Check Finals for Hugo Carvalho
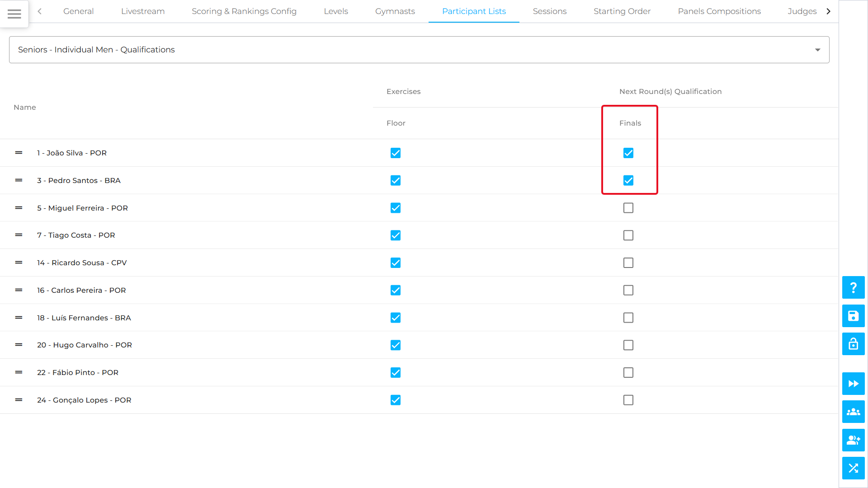This screenshot has width=868, height=488. (628, 345)
